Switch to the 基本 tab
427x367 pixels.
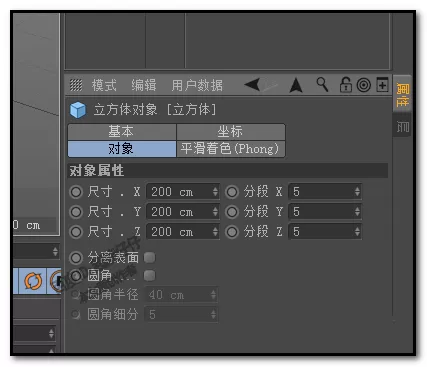click(122, 132)
